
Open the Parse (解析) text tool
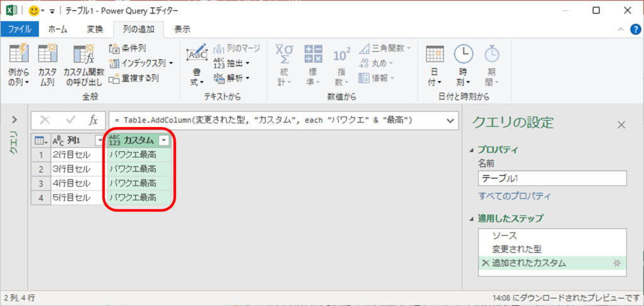tap(232, 77)
